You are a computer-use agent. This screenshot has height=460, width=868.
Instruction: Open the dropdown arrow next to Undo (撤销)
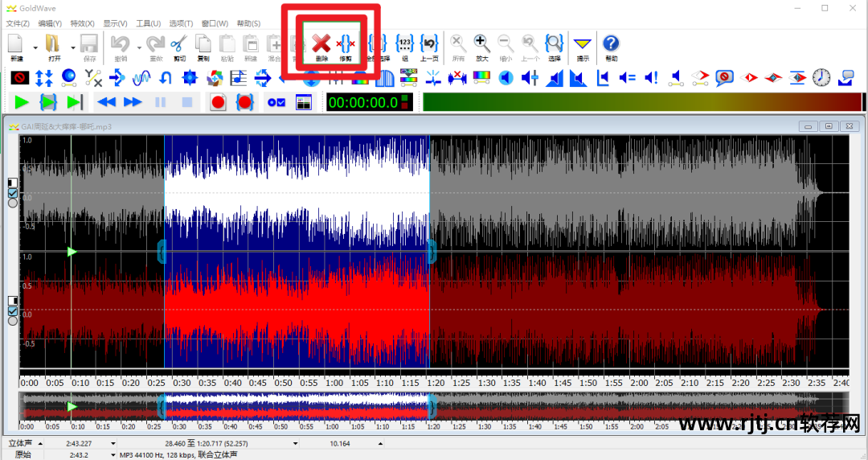point(138,47)
